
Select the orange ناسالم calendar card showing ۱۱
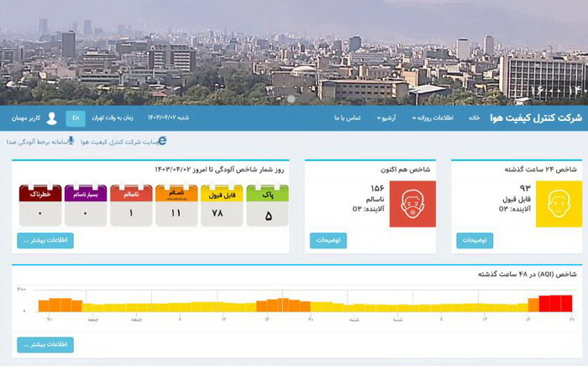coord(176,206)
